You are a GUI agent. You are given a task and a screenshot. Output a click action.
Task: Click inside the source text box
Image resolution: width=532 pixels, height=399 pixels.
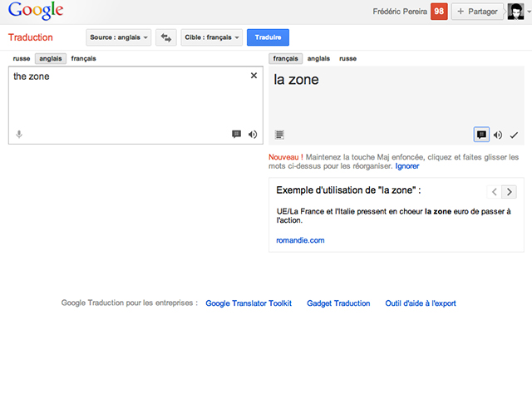135,106
